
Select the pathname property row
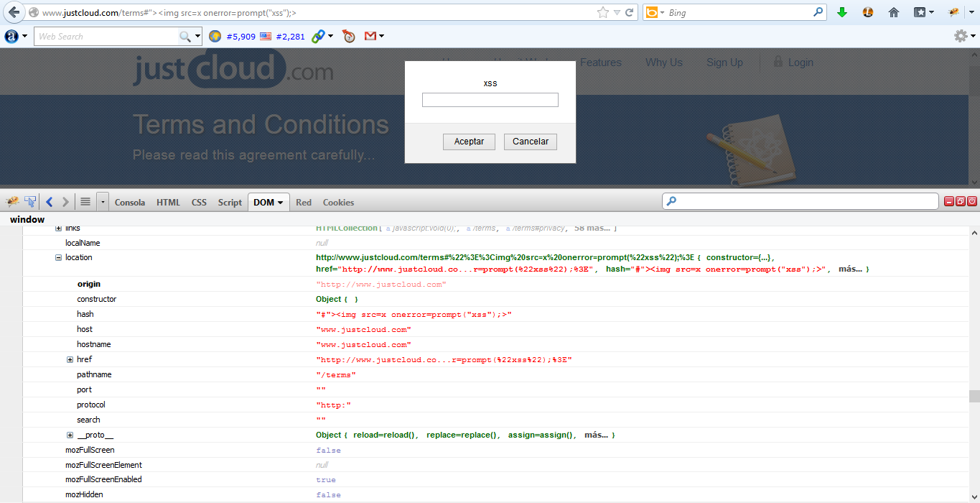(x=495, y=374)
